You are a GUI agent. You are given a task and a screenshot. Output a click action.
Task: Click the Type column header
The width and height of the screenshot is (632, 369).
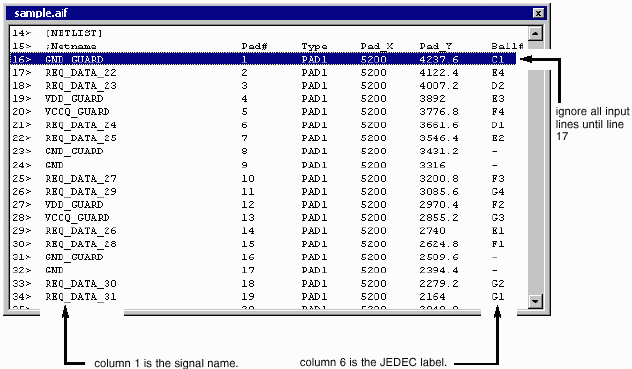tap(314, 46)
